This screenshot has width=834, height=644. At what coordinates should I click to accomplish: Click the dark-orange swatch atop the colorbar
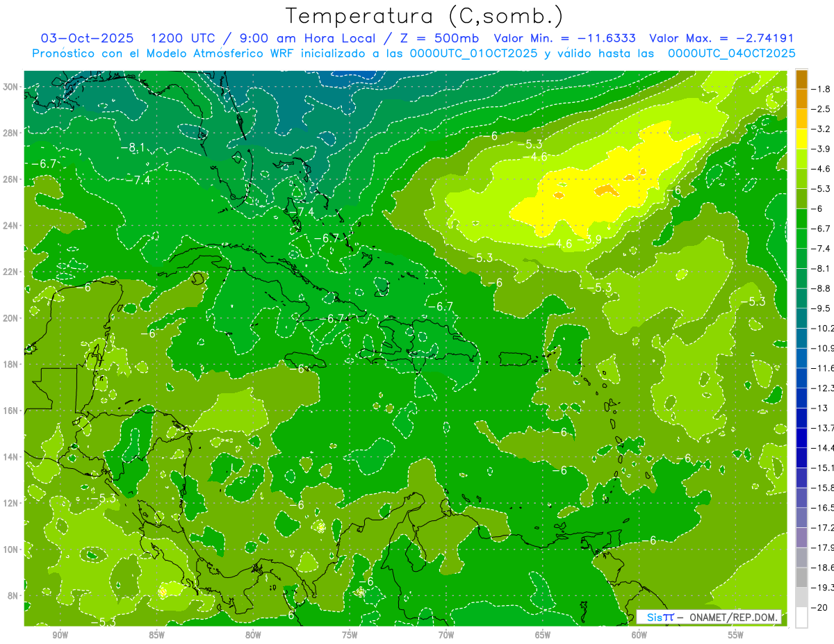pos(801,79)
